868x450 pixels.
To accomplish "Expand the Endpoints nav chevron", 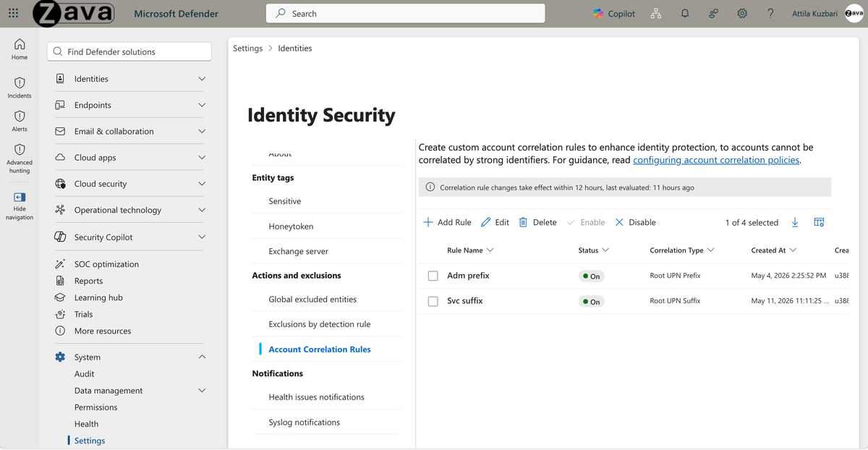I will (x=202, y=105).
